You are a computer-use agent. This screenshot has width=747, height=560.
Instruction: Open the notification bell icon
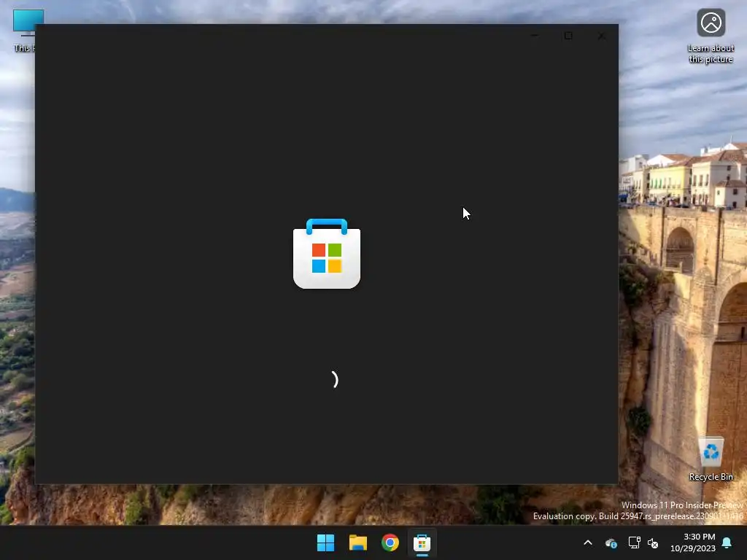point(727,542)
